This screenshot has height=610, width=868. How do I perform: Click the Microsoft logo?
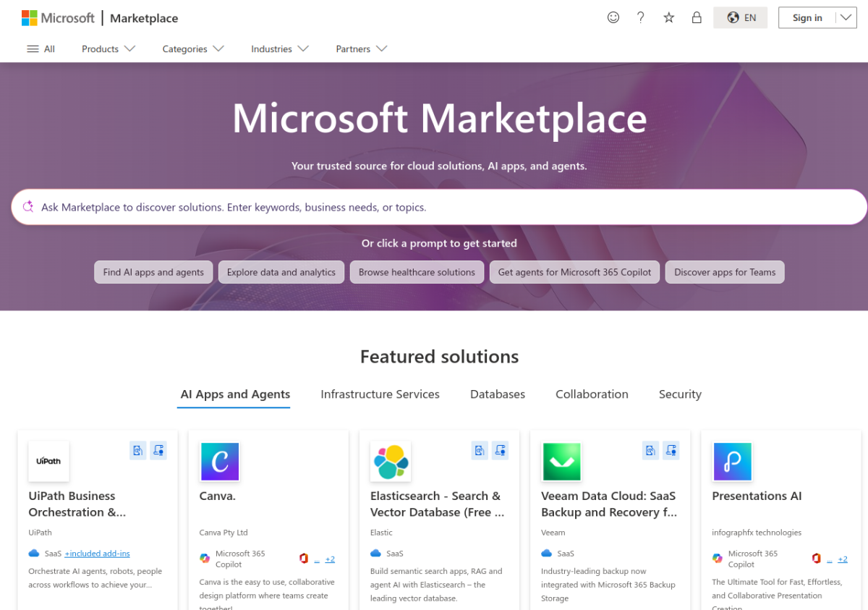58,18
